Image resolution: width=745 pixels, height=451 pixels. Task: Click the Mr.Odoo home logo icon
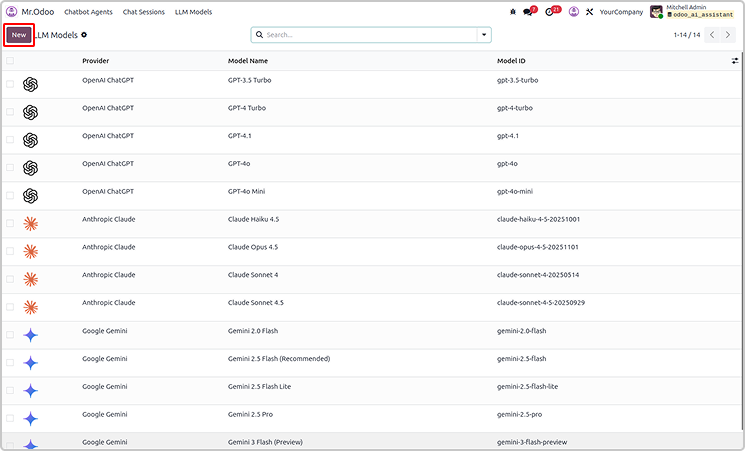[x=11, y=12]
